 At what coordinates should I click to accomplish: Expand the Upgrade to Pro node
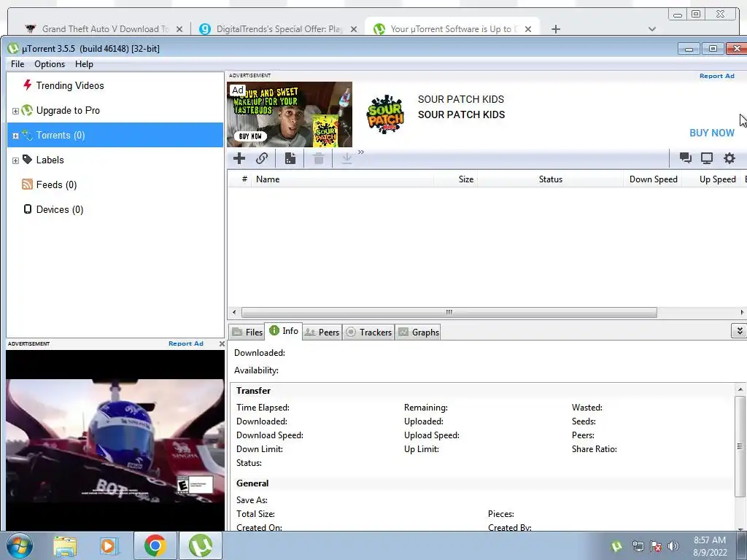15,111
